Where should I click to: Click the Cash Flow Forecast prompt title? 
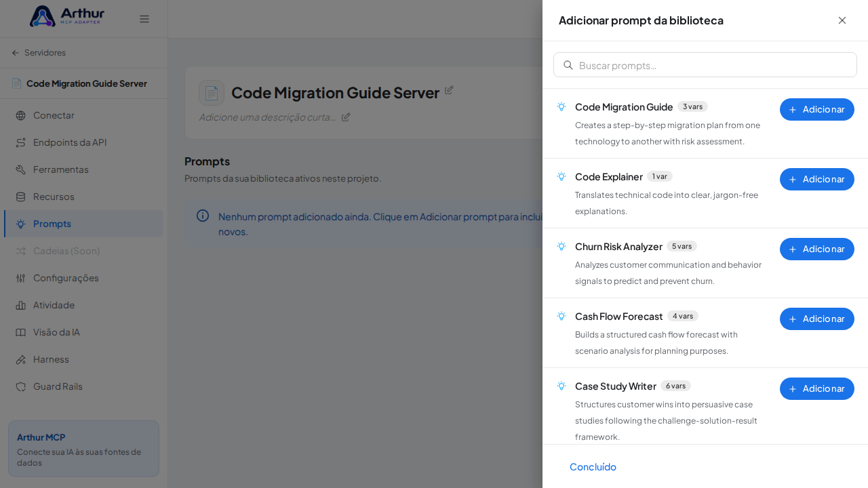point(619,316)
